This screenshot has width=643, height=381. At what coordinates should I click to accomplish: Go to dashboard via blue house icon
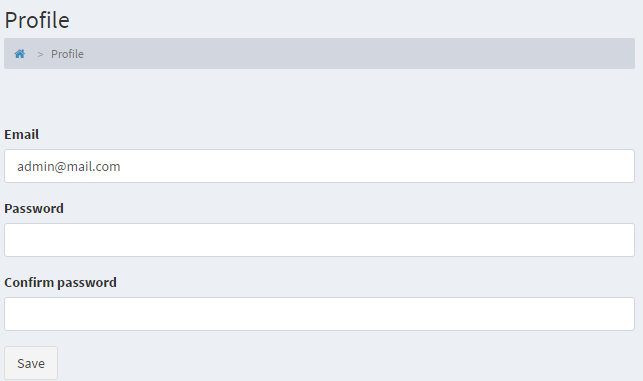20,54
